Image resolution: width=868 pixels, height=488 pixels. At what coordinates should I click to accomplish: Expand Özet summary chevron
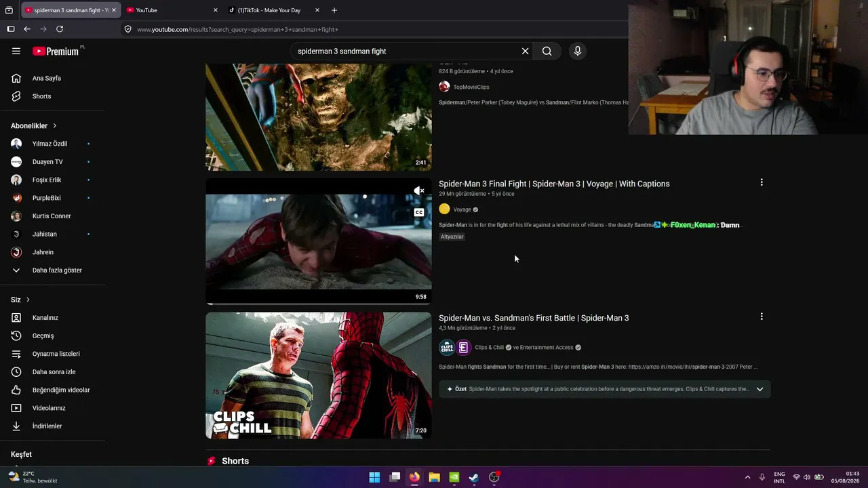click(x=759, y=389)
